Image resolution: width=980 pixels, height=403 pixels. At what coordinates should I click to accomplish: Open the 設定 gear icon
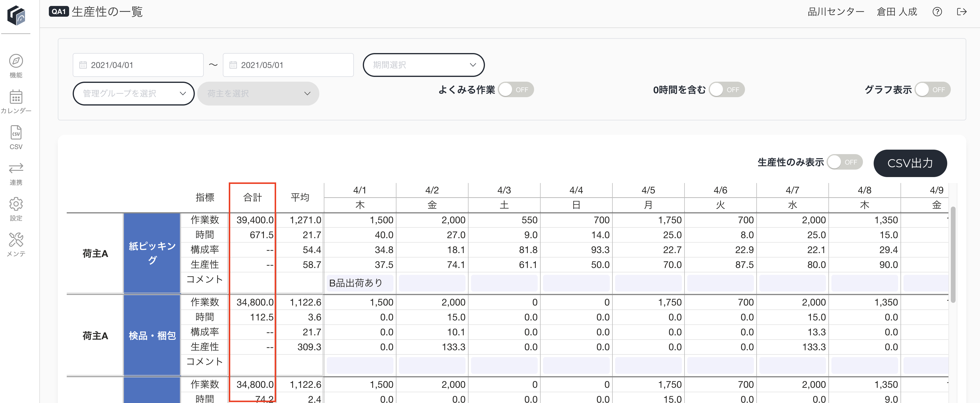pos(16,204)
